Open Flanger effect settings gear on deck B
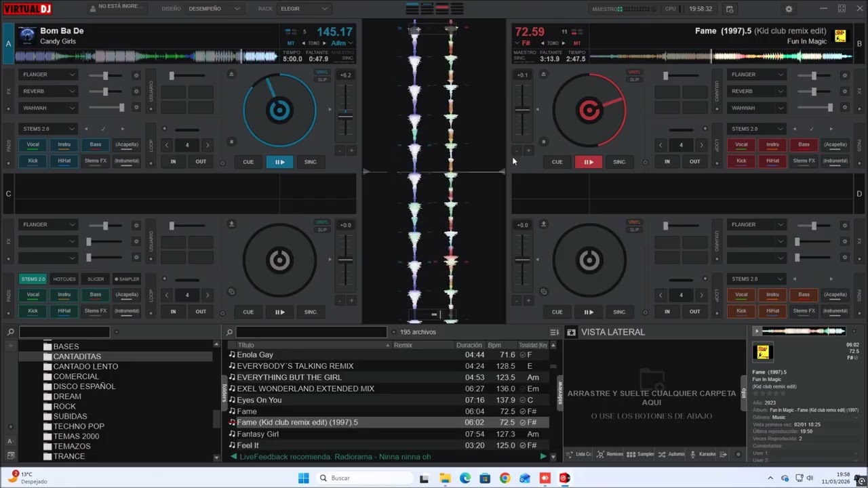This screenshot has height=488, width=868. [844, 75]
